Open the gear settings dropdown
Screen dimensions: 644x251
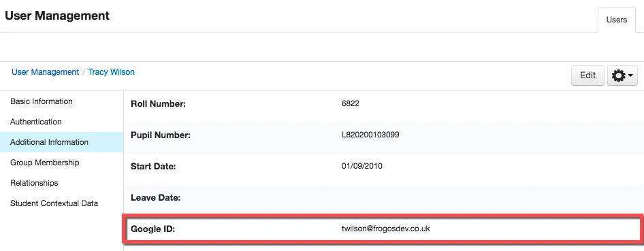click(622, 76)
